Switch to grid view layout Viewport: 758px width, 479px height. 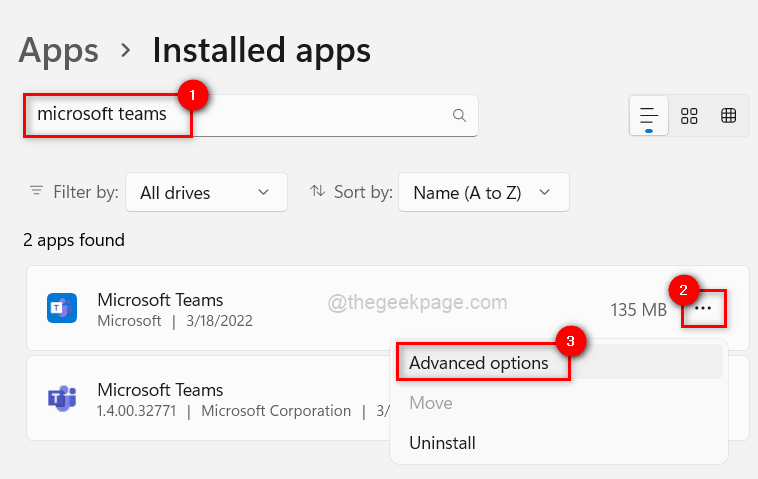click(689, 116)
